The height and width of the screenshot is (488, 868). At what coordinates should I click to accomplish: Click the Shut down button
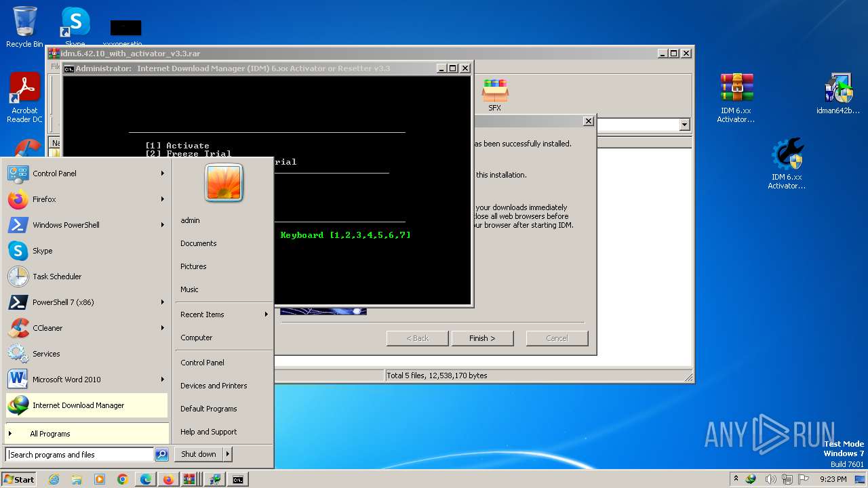pyautogui.click(x=199, y=454)
